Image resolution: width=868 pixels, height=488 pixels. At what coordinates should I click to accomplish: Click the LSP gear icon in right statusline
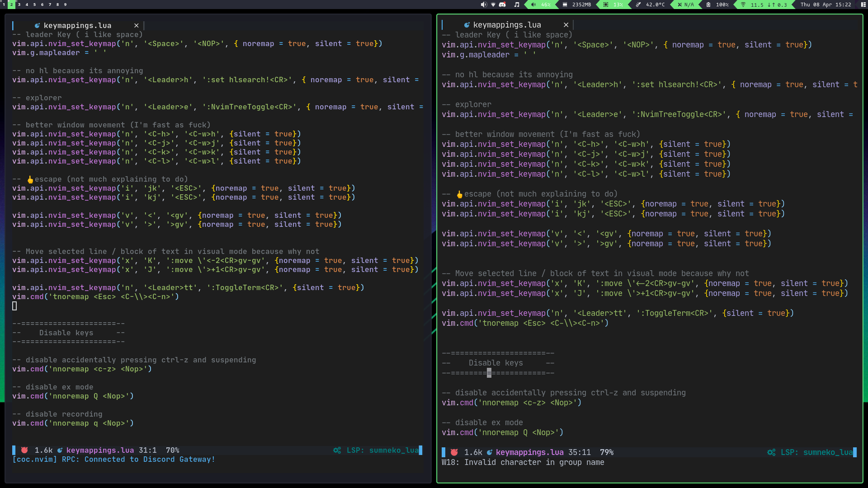click(771, 452)
